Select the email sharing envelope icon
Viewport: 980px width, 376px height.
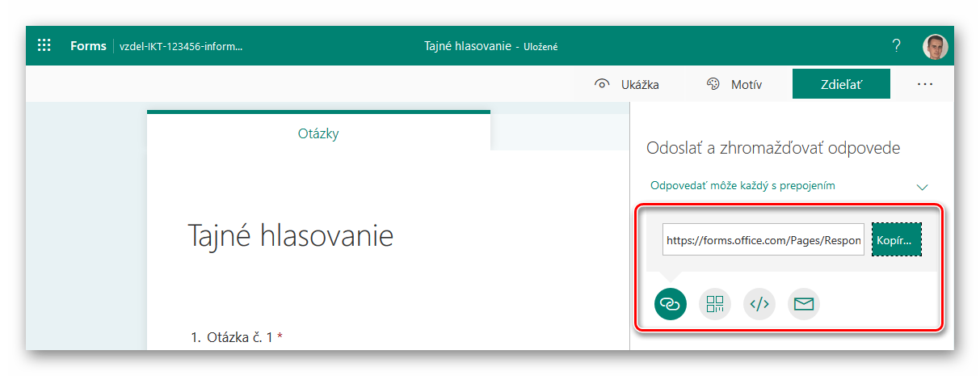(803, 304)
